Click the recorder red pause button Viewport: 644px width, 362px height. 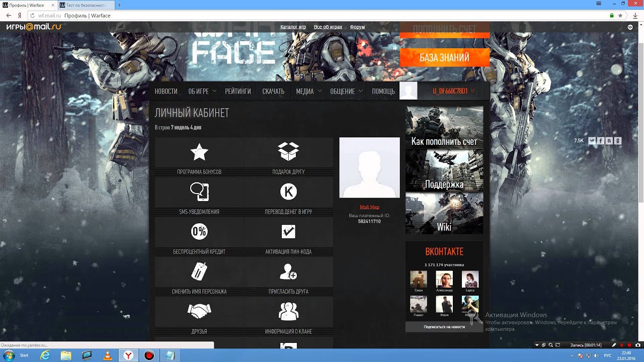[x=622, y=345]
